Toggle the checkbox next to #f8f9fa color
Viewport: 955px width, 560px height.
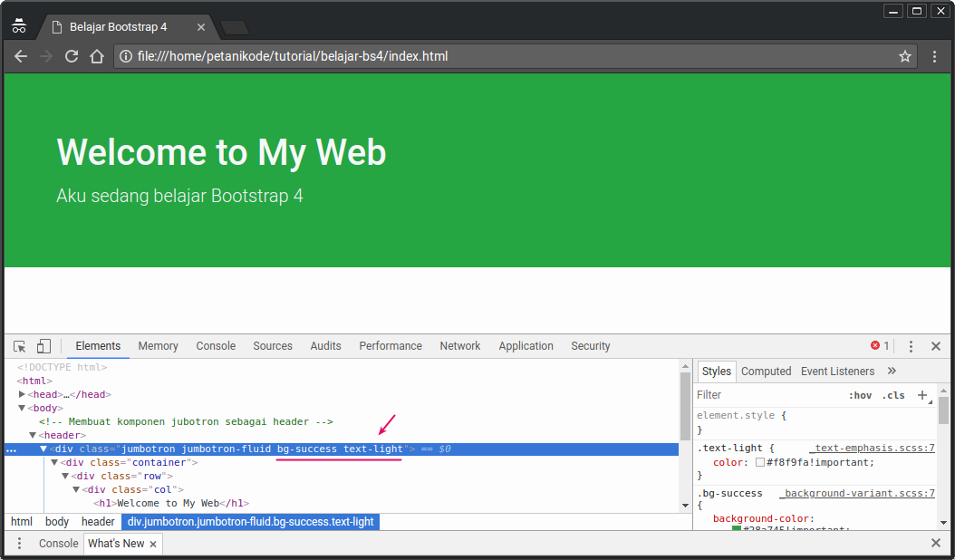point(760,462)
